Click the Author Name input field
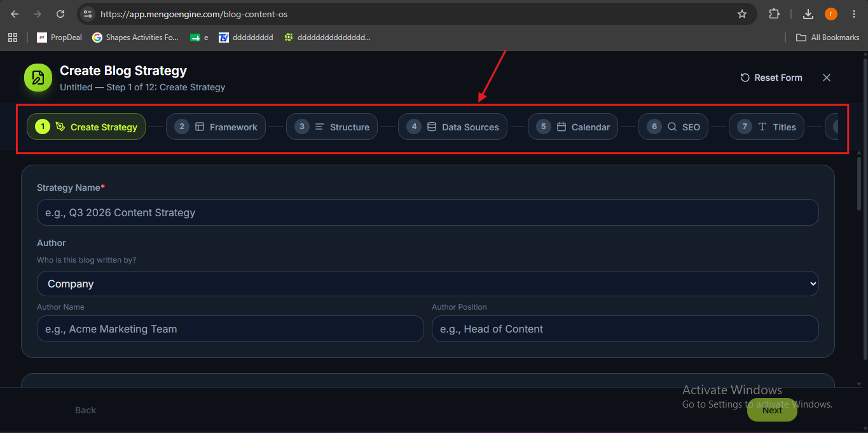The image size is (868, 433). (230, 329)
